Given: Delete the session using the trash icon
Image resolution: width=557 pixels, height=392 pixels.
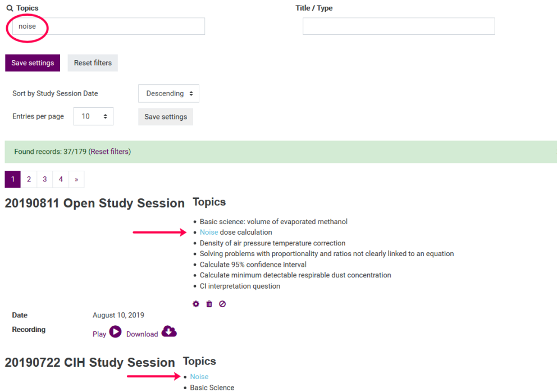Looking at the screenshot, I should (x=208, y=304).
